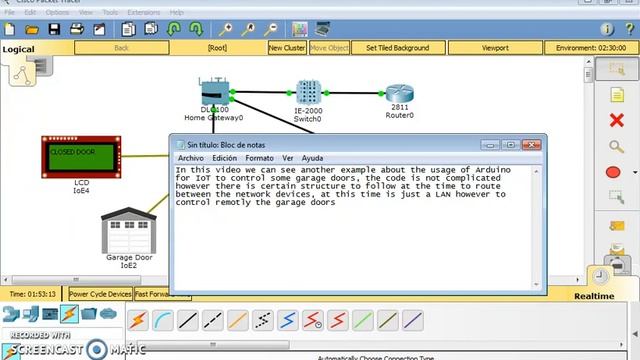
Task: Switch to Logical workspace tab
Action: click(x=19, y=49)
